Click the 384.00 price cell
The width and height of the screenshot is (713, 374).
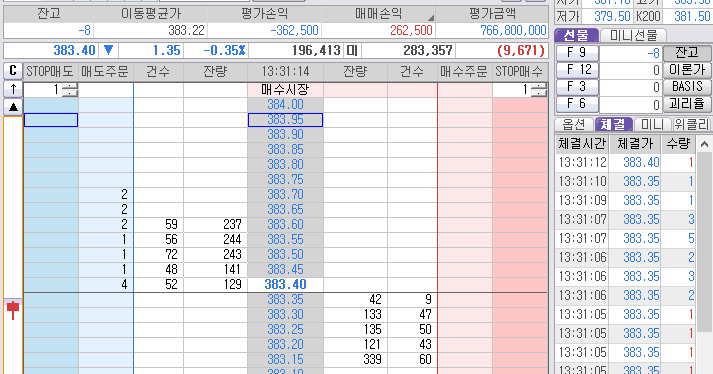285,105
